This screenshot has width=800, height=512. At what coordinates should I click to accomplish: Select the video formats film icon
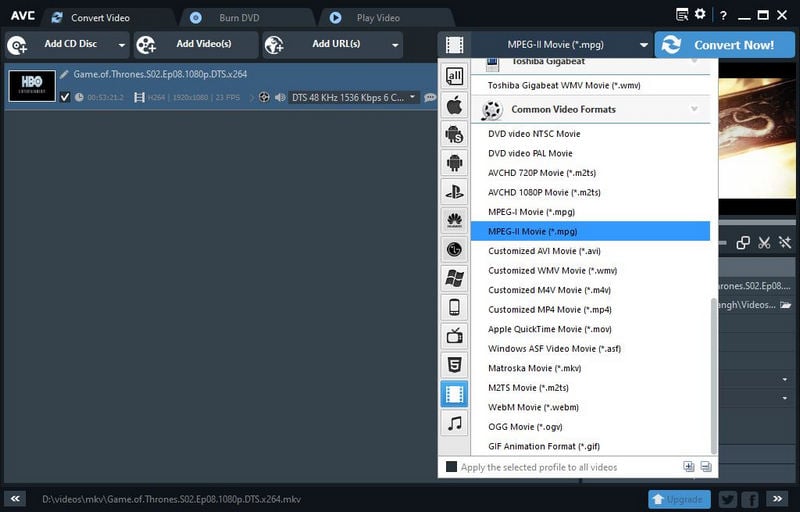454,394
